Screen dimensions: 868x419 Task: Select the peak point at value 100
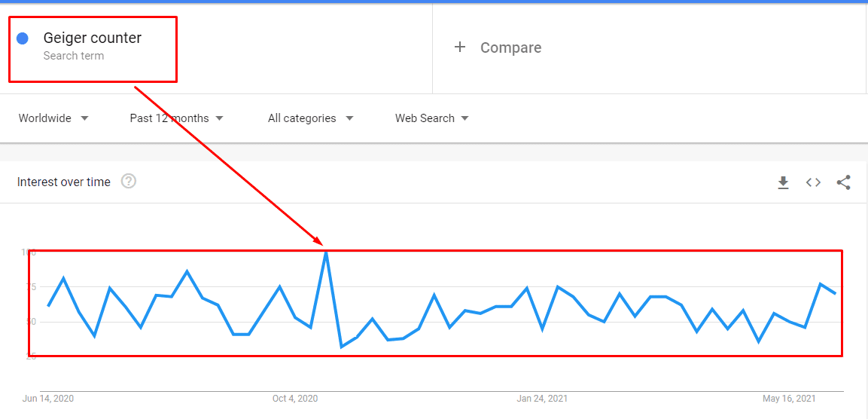tap(327, 252)
